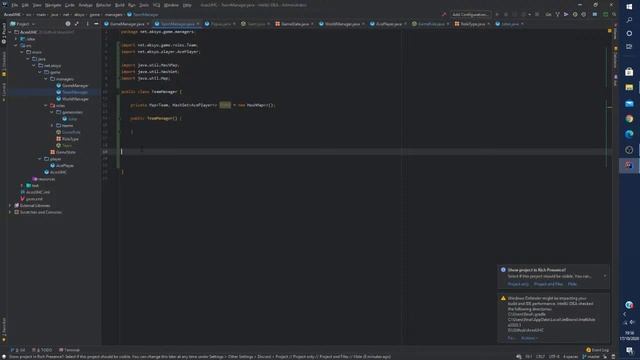Switch to AcePlayer.java editor tab
The image size is (640, 360).
tap(388, 24)
